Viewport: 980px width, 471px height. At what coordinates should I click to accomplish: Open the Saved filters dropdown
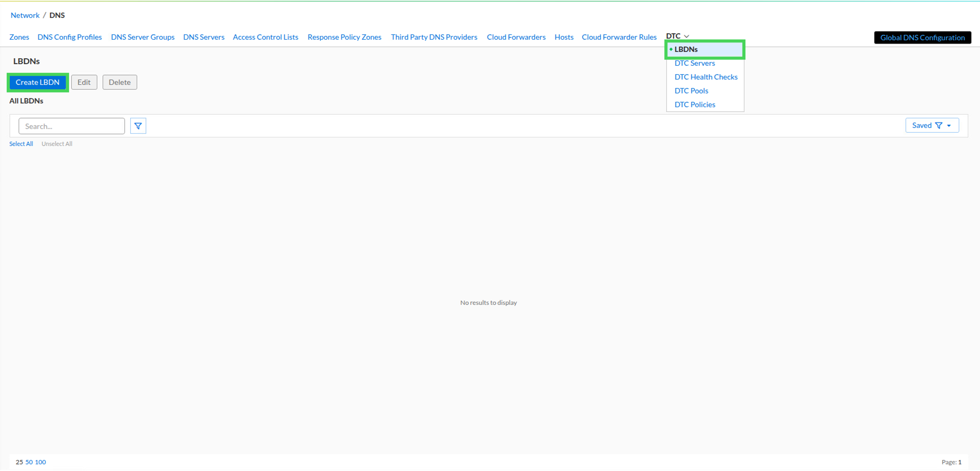point(932,125)
